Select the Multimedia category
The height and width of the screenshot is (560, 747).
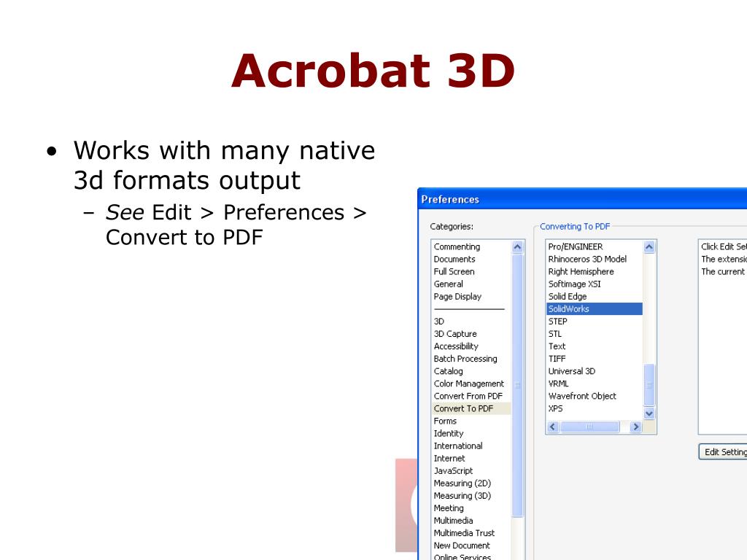[x=453, y=521]
